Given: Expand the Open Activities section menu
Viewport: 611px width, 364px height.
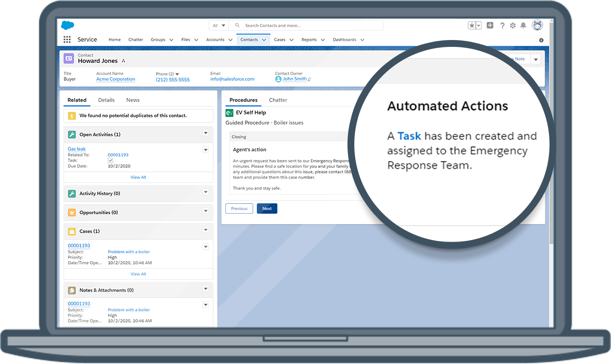Looking at the screenshot, I should pyautogui.click(x=205, y=133).
